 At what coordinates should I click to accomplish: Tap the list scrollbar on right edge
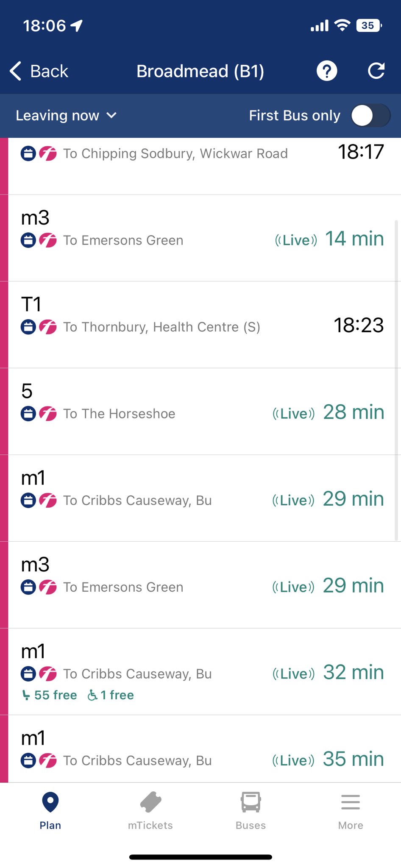pyautogui.click(x=397, y=381)
